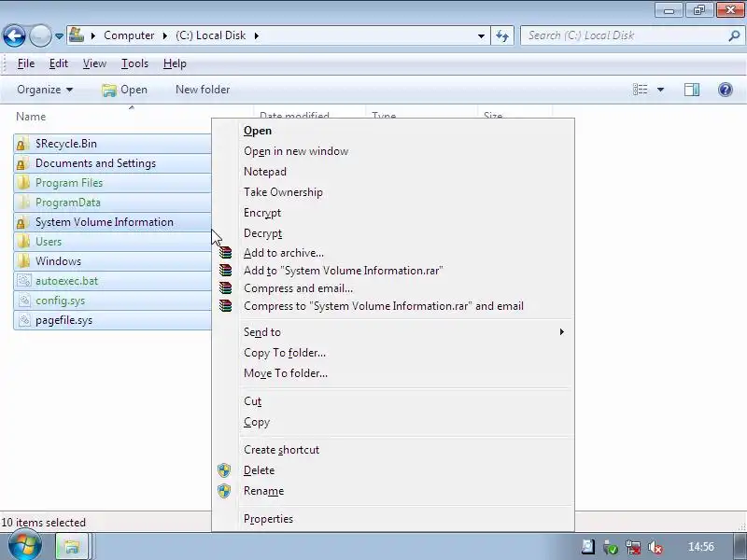Viewport: 747px width, 560px height.
Task: Click the Forward navigation arrow
Action: (x=40, y=35)
